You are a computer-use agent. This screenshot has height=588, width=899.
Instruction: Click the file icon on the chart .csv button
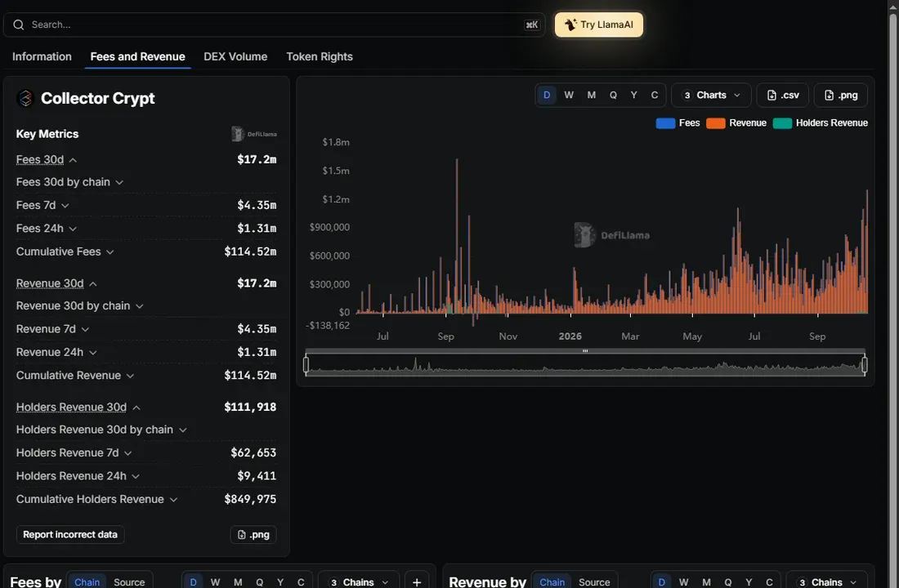tap(772, 95)
